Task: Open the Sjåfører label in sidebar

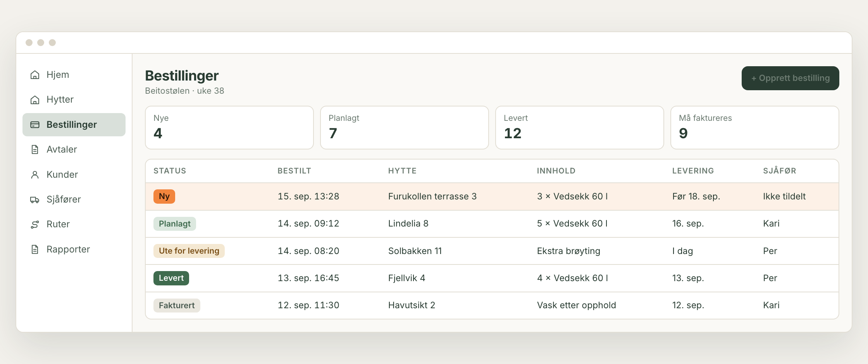Action: 64,199
